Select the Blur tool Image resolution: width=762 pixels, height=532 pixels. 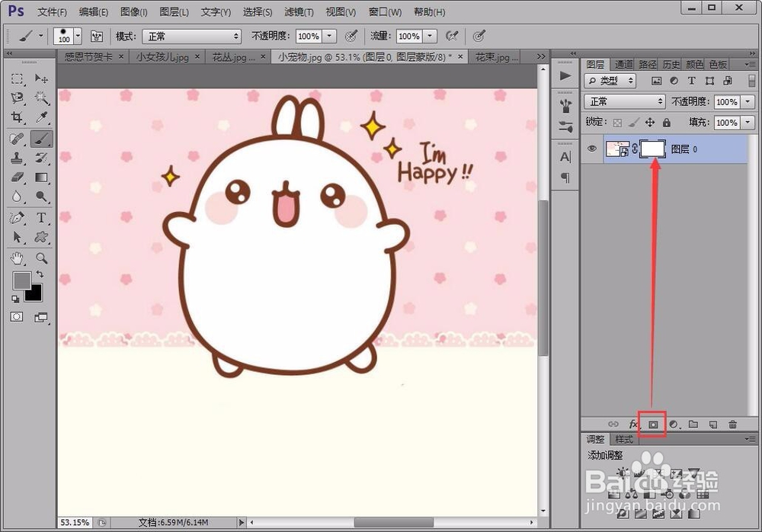[17, 197]
